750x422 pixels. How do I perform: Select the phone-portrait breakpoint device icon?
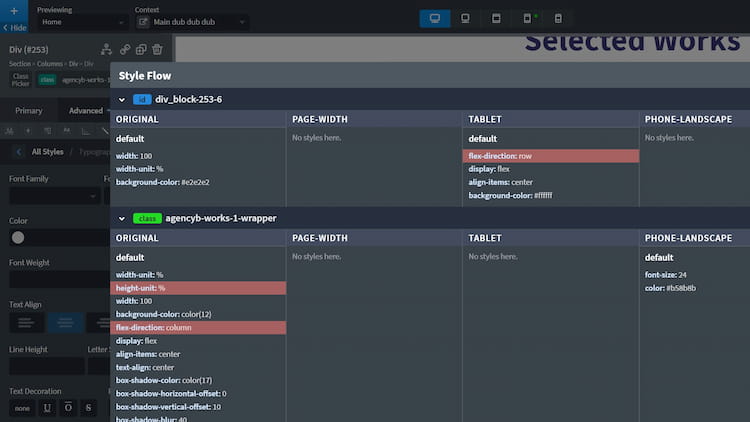click(558, 19)
